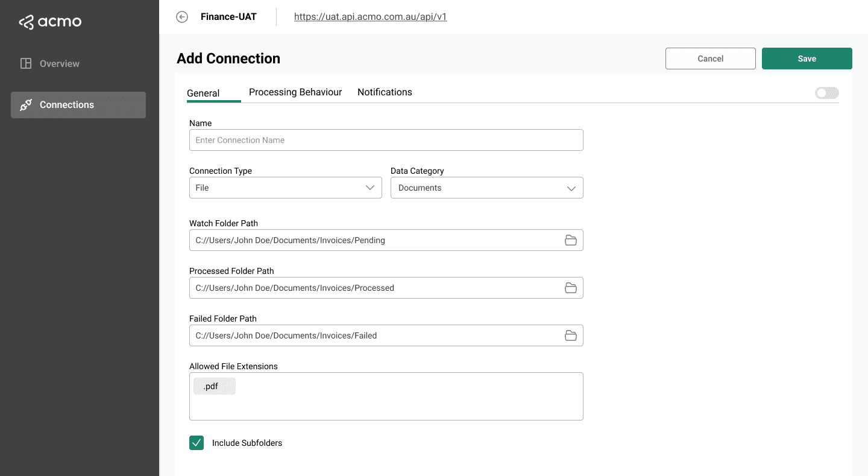Screen dimensions: 868x476
Task: Click the back arrow next to Finance-UAT
Action: [x=182, y=17]
